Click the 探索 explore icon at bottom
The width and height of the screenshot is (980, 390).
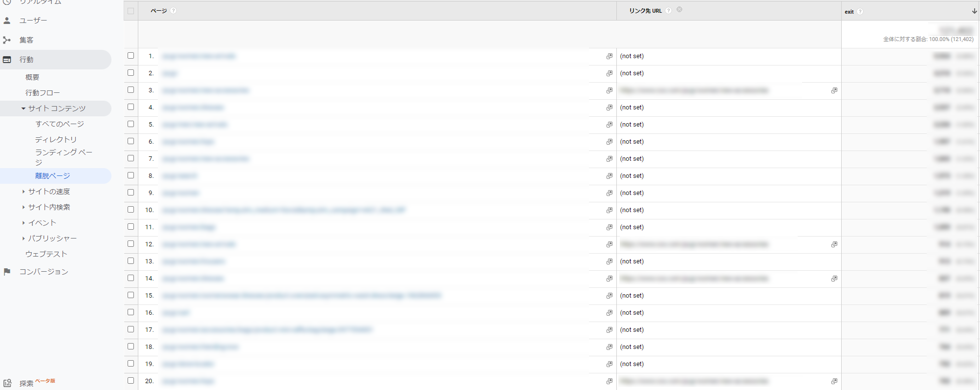[x=7, y=383]
